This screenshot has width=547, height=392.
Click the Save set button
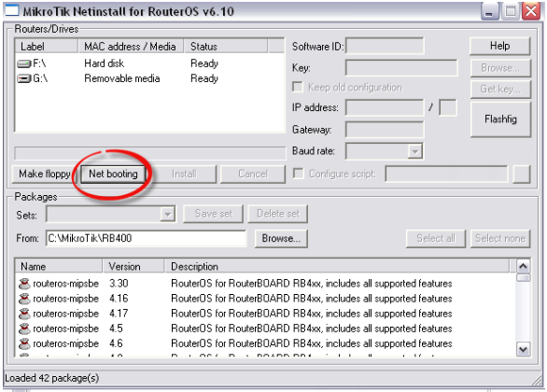click(x=214, y=214)
